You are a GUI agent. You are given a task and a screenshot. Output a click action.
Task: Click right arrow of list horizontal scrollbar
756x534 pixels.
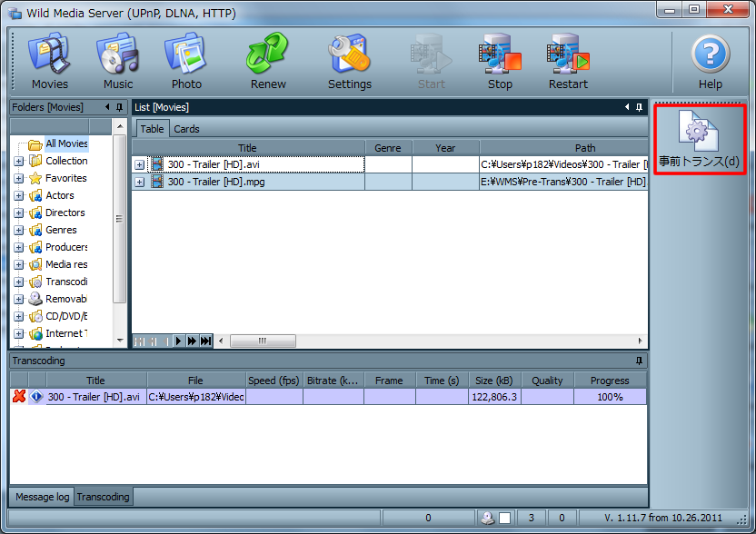pos(640,341)
